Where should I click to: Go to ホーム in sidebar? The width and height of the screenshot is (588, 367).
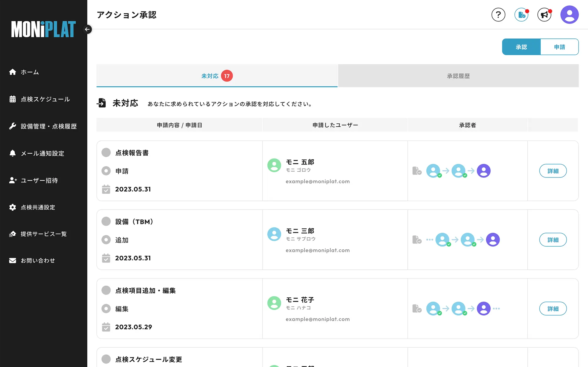[30, 72]
